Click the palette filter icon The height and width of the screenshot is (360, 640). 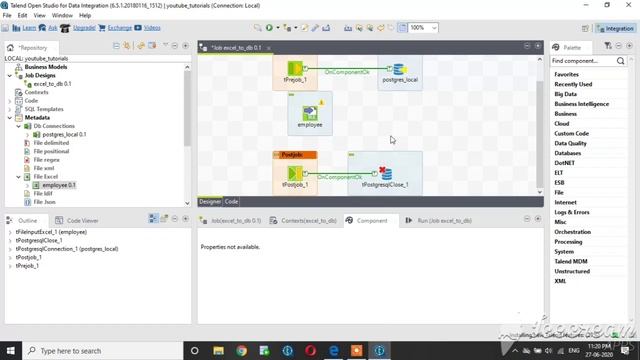click(x=608, y=46)
